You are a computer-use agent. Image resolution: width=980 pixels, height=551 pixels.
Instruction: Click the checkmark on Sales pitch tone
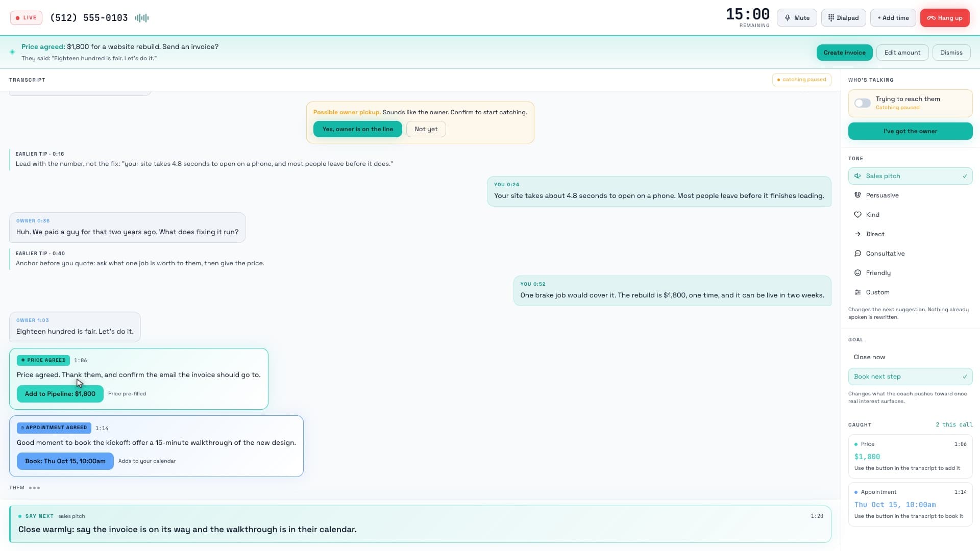965,176
